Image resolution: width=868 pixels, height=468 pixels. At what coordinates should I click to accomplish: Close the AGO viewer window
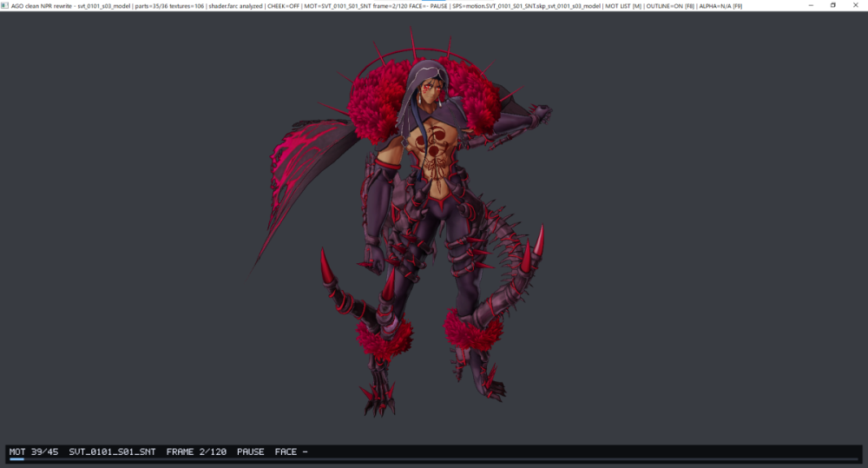pos(855,5)
